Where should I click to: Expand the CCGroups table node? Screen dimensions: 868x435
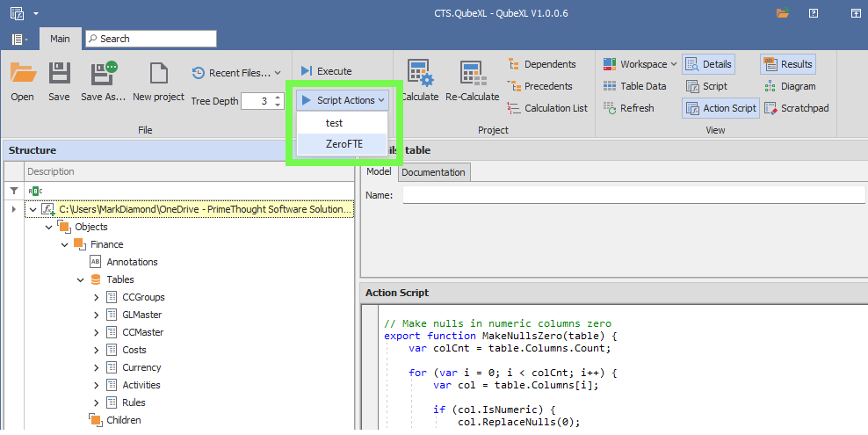(x=97, y=297)
